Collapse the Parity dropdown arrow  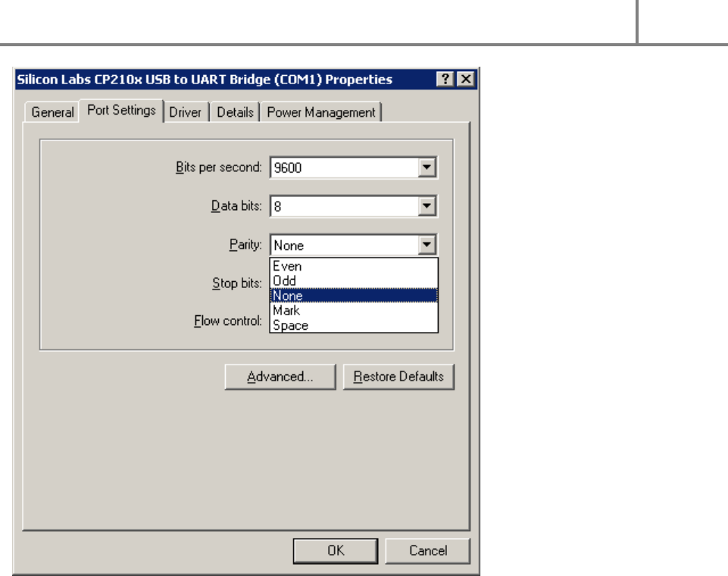coord(426,245)
